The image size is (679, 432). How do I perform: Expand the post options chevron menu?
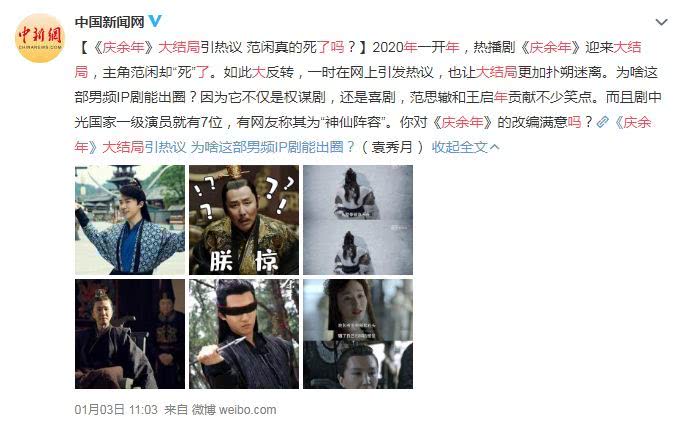(661, 22)
